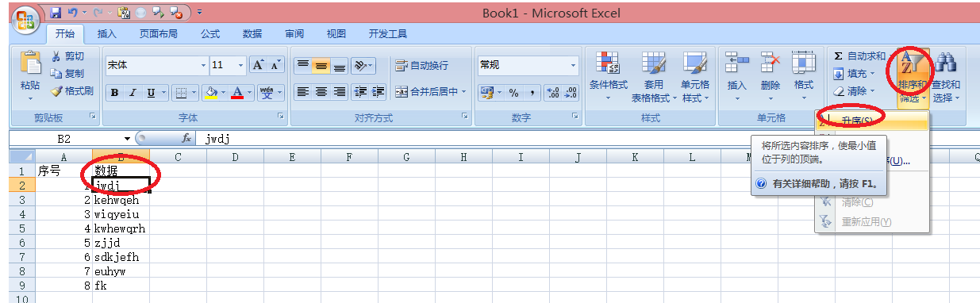The image size is (980, 303).
Task: Switch to the 插入 ribbon tab
Action: (106, 34)
